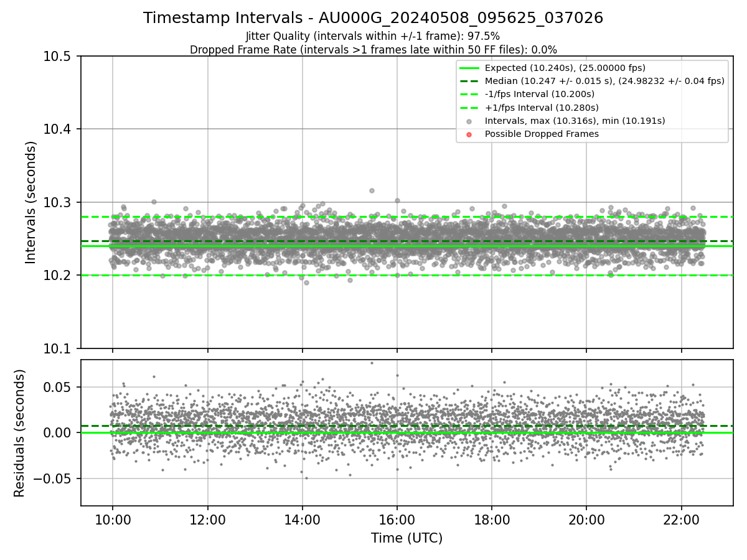Click the 14:00 time tick label
This screenshot has width=747, height=560.
pos(302,518)
